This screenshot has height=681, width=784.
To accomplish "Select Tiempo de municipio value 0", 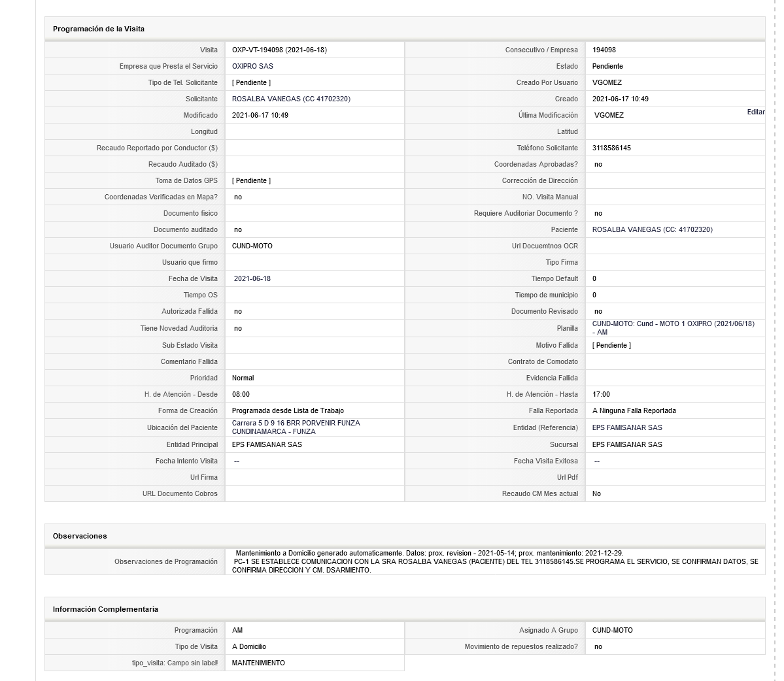I will 594,295.
